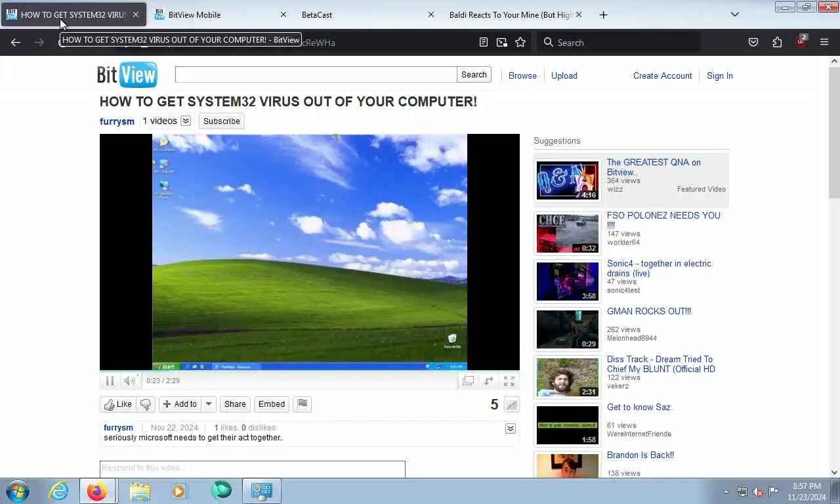Screen dimensions: 840x504
Task: Click the Add to button
Action: (x=179, y=404)
